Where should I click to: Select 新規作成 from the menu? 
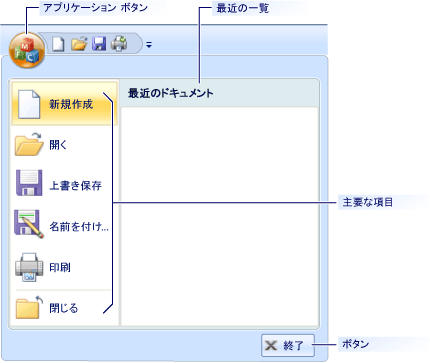(x=64, y=104)
